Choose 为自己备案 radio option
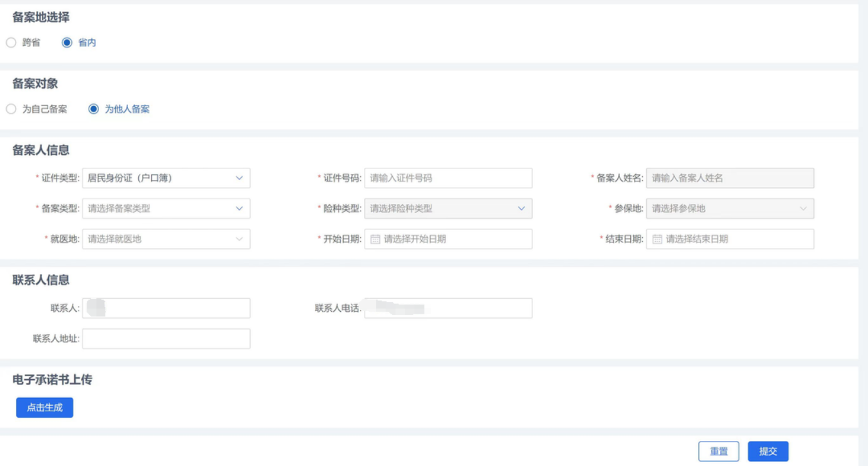Screen dimensions: 868x466 point(11,109)
